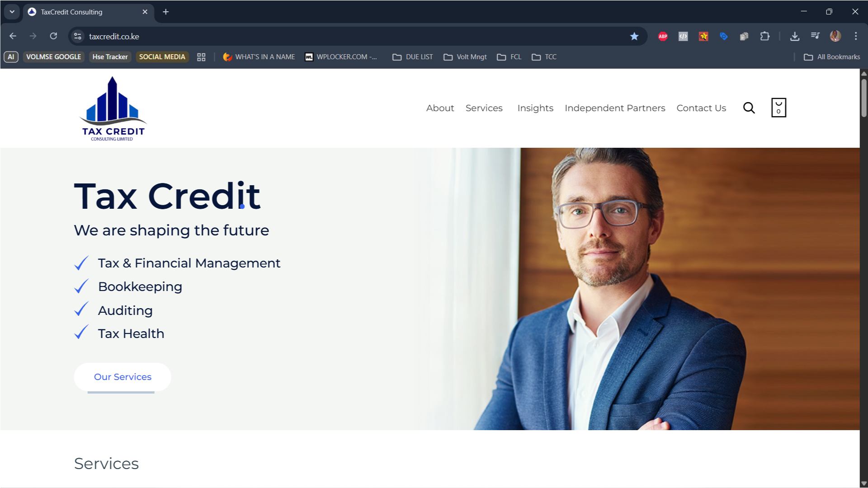Click the Tax Credit logo
This screenshot has height=488, width=868.
point(113,108)
